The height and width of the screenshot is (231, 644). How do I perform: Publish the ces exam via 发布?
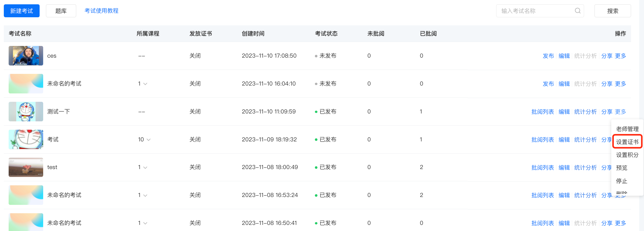click(x=548, y=56)
